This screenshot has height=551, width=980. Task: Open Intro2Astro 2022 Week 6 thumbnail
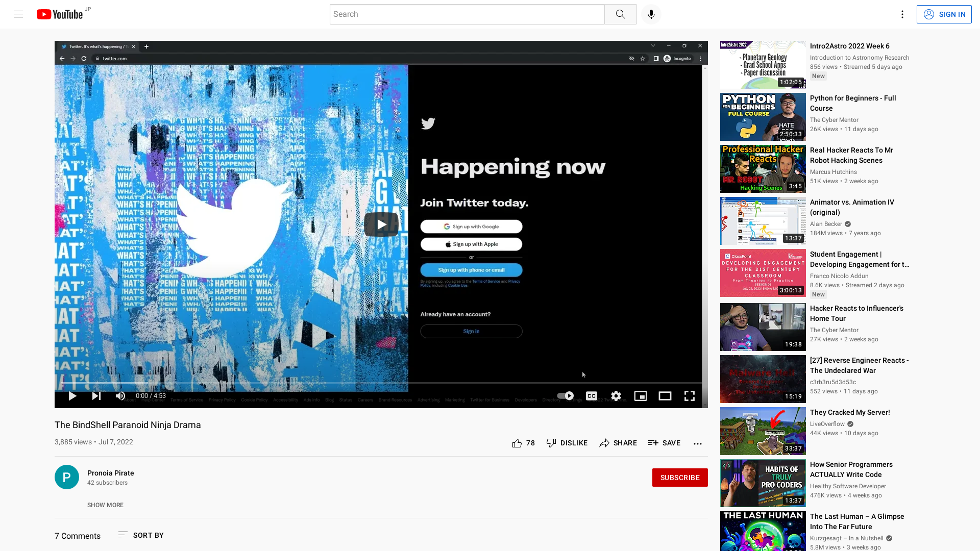[763, 65]
